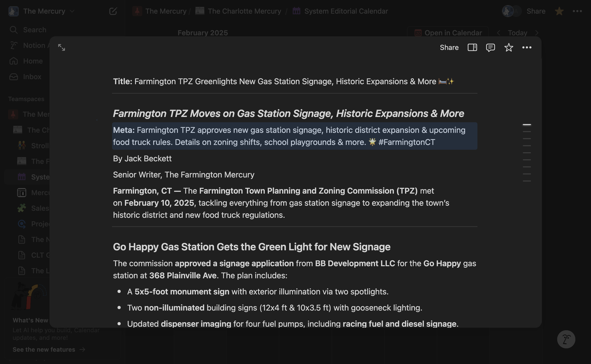Image resolution: width=591 pixels, height=364 pixels.
Task: Open the page with puzzle piece icon in sidebar
Action: coord(22,208)
